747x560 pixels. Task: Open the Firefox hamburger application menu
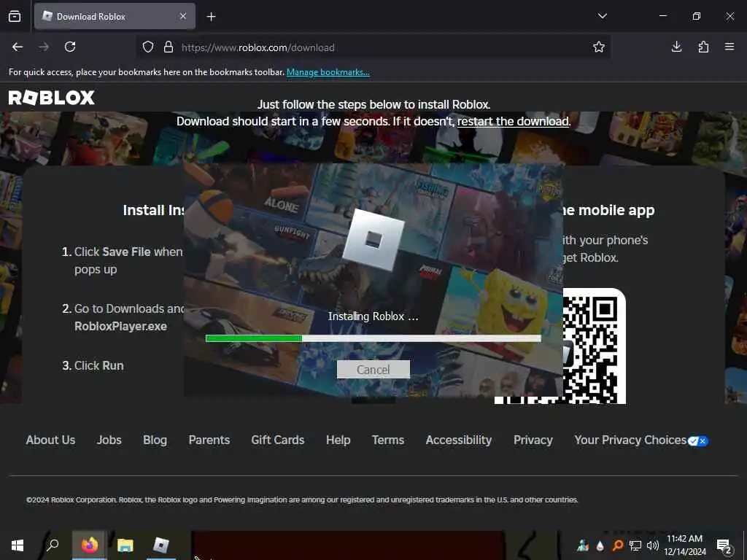729,47
